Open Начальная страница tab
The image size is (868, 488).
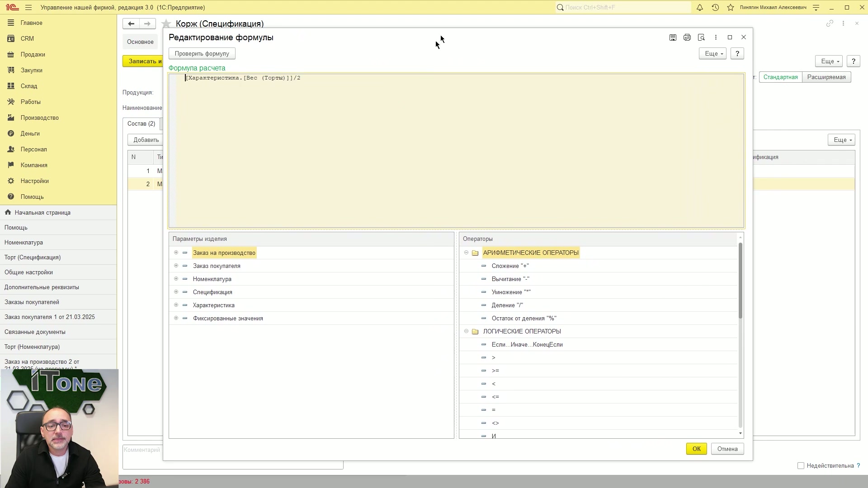click(x=42, y=212)
